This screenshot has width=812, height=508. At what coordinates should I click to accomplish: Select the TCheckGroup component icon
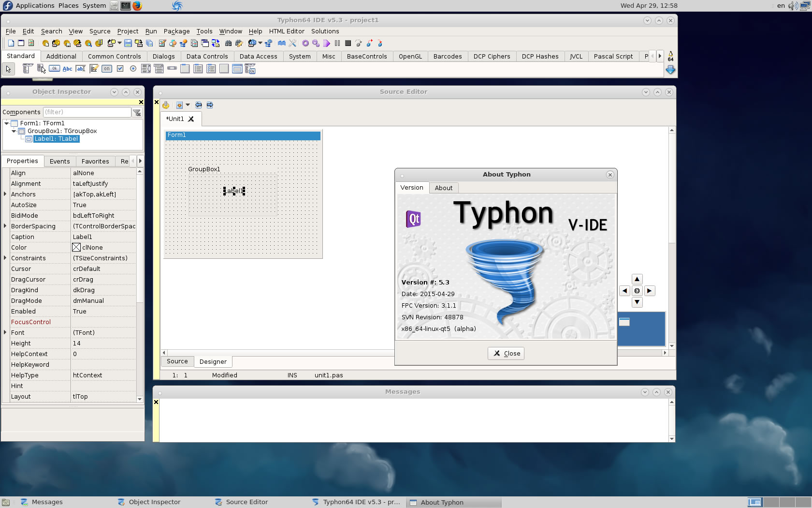(211, 69)
